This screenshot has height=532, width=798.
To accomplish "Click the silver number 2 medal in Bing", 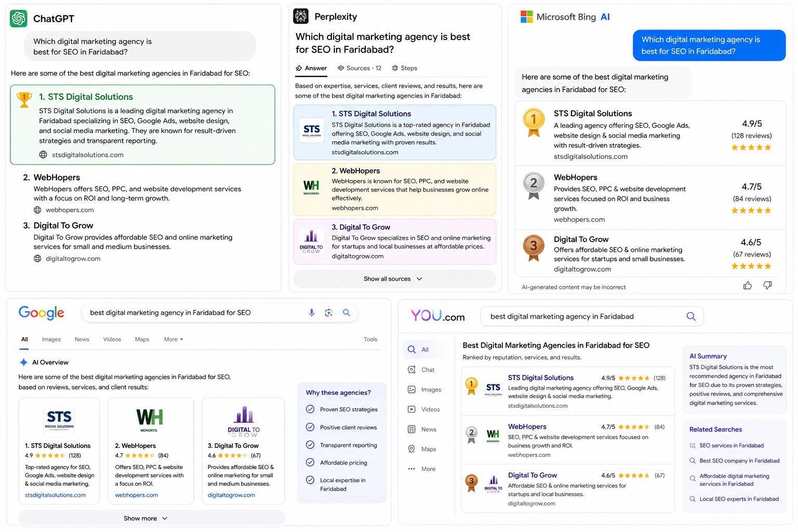I will (x=534, y=185).
